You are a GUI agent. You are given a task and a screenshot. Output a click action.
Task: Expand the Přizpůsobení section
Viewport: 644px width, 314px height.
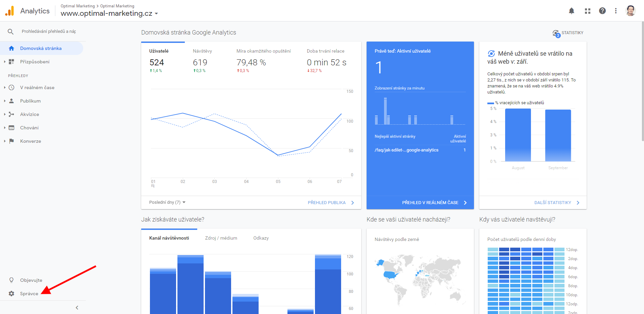[x=5, y=62]
